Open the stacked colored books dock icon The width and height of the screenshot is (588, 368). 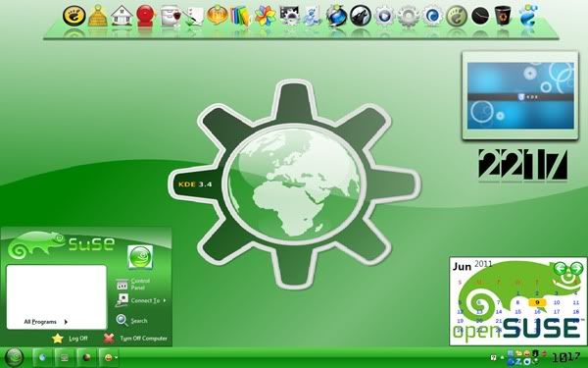[240, 17]
